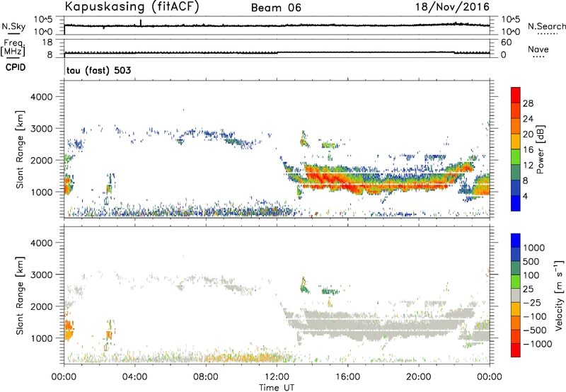Select the Beam 06 label
Screen dimensions: 566x392
click(276, 8)
